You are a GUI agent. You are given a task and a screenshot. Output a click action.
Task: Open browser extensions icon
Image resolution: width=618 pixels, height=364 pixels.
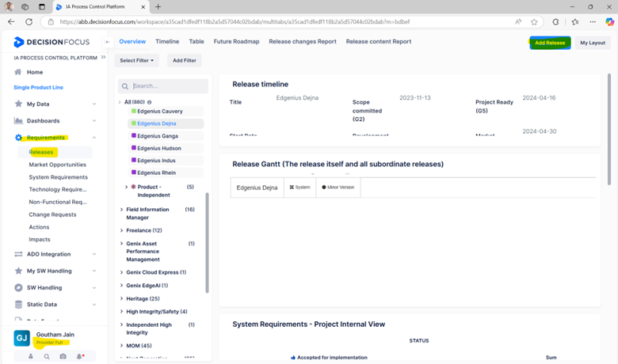[x=555, y=21]
